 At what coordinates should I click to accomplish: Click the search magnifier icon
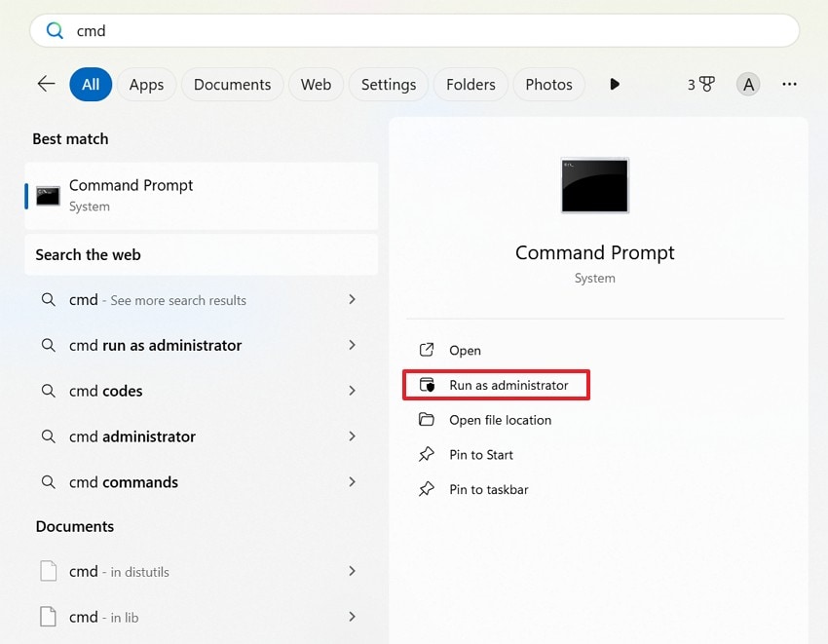click(55, 30)
